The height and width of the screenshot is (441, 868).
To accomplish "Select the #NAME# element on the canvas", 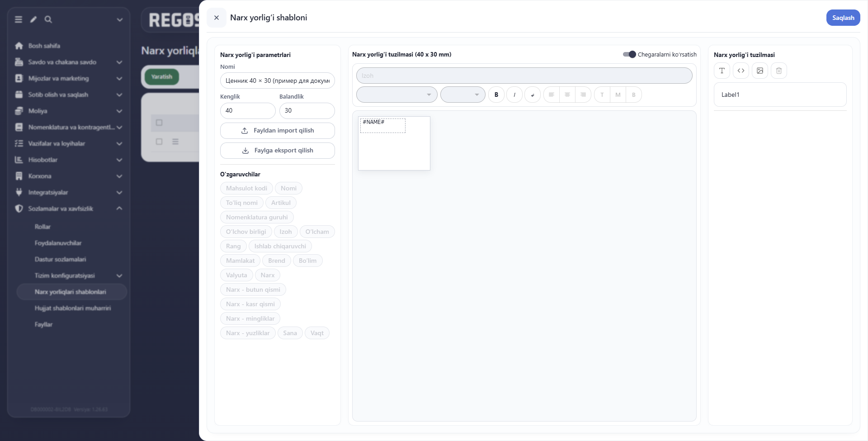I will [x=383, y=125].
